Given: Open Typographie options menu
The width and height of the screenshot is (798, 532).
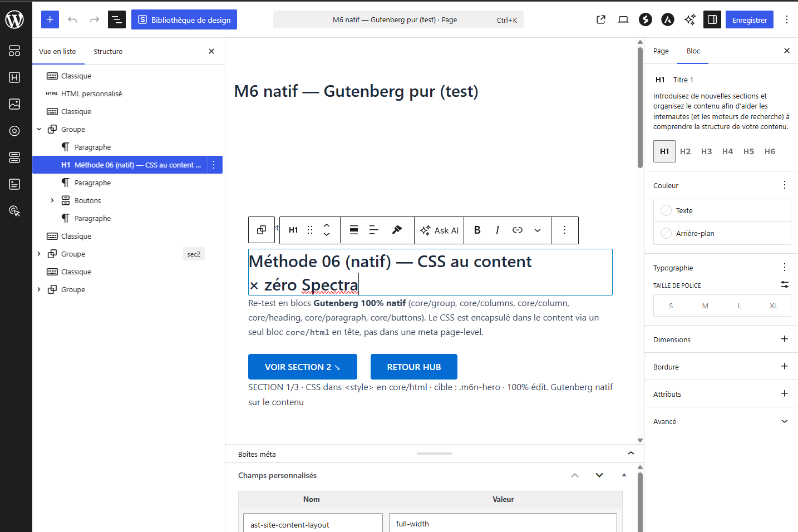Looking at the screenshot, I should (785, 267).
